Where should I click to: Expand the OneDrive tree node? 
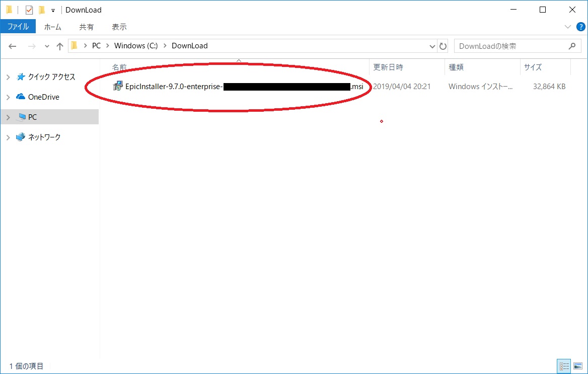[8, 97]
